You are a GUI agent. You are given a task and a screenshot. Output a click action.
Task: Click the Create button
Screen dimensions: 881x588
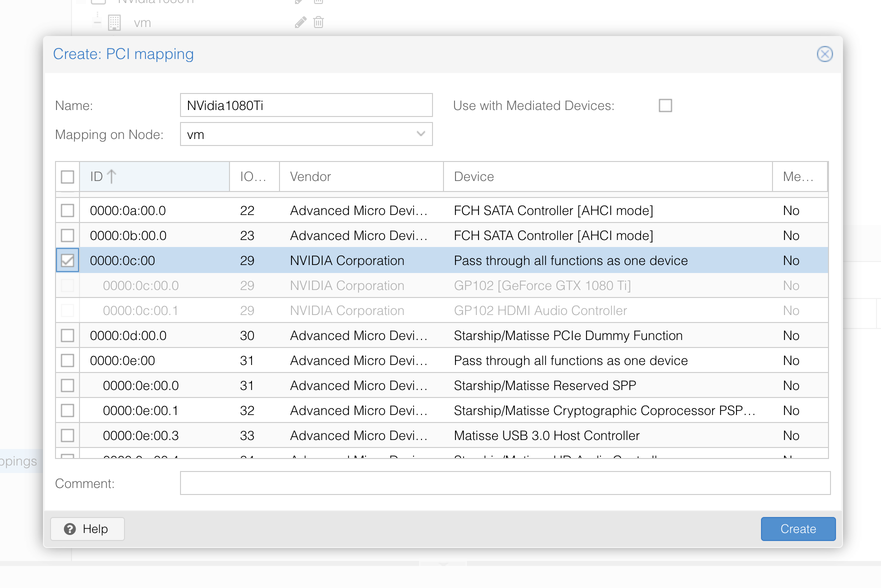coord(798,529)
